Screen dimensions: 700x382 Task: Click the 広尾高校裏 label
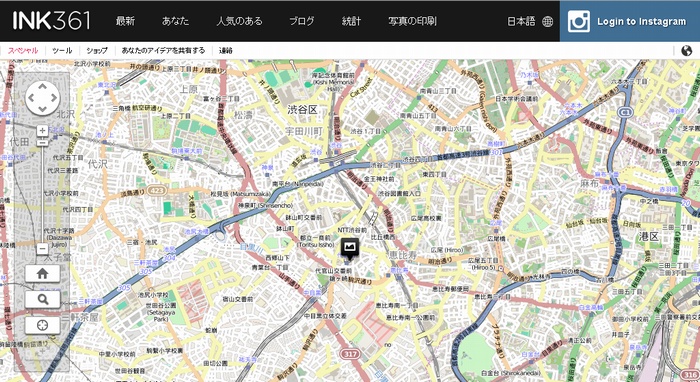click(x=426, y=218)
